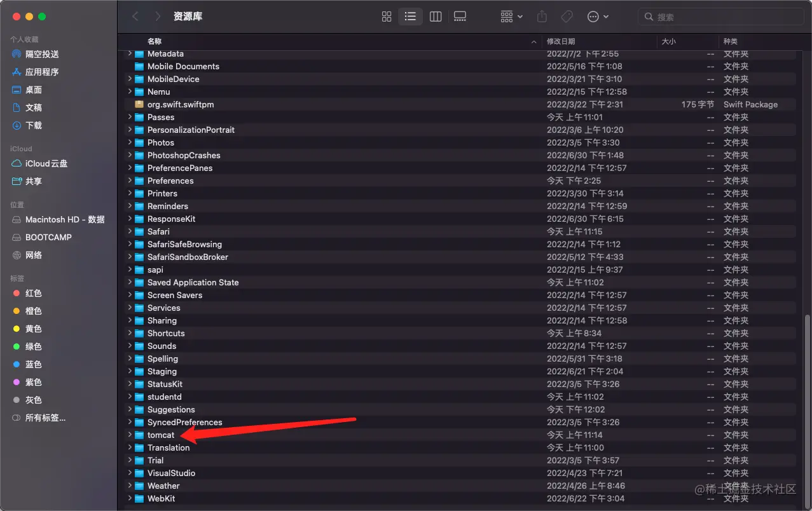
Task: Click the Share toolbar icon
Action: click(542, 17)
